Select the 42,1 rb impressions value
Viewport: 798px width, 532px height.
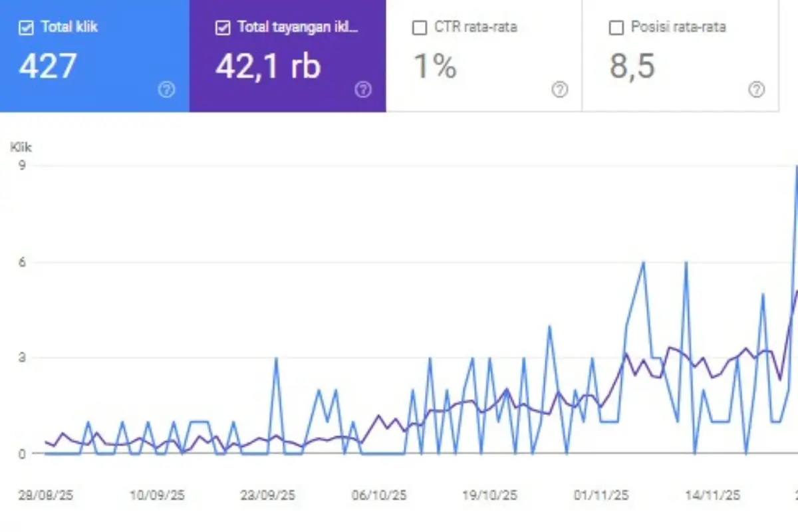[268, 66]
